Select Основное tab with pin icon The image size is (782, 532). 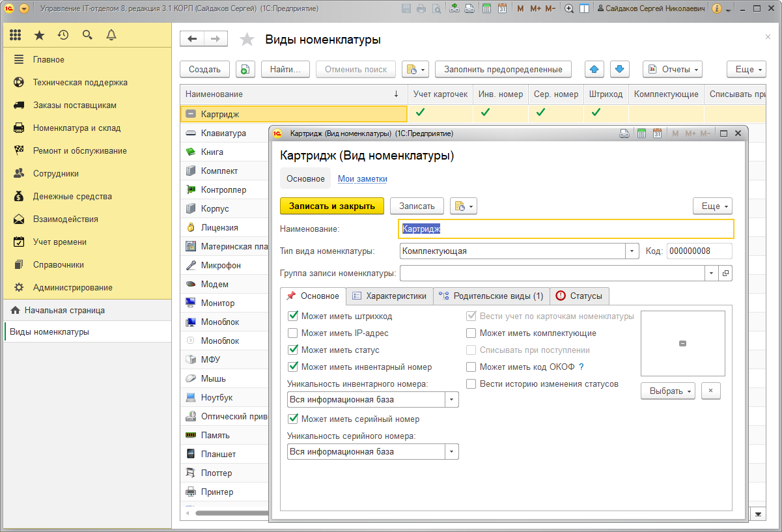(x=313, y=296)
